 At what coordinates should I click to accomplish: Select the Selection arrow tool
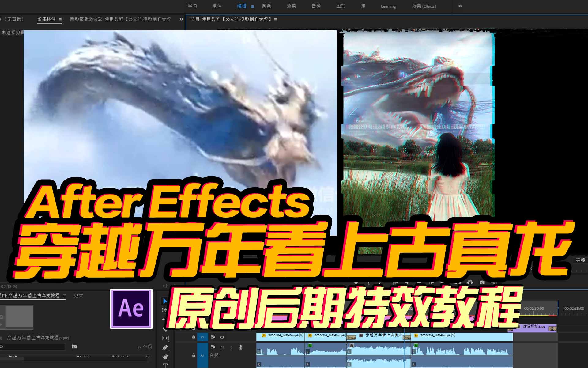pos(165,301)
